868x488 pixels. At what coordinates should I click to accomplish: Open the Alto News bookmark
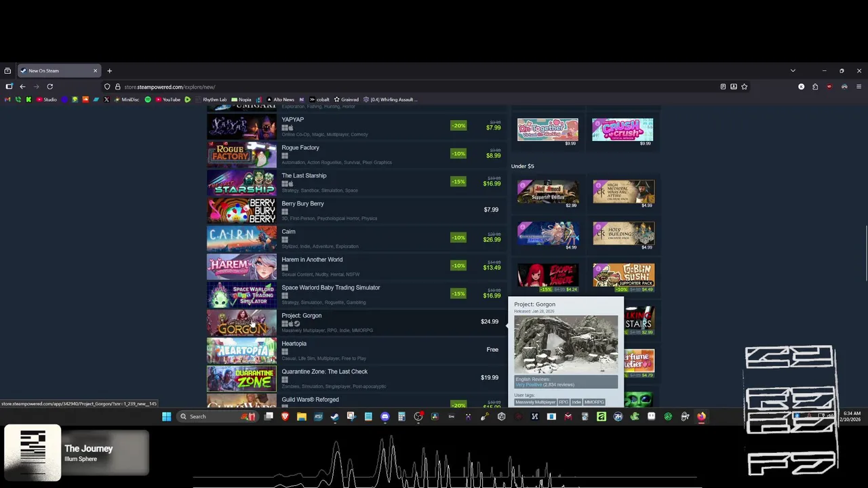pos(279,100)
